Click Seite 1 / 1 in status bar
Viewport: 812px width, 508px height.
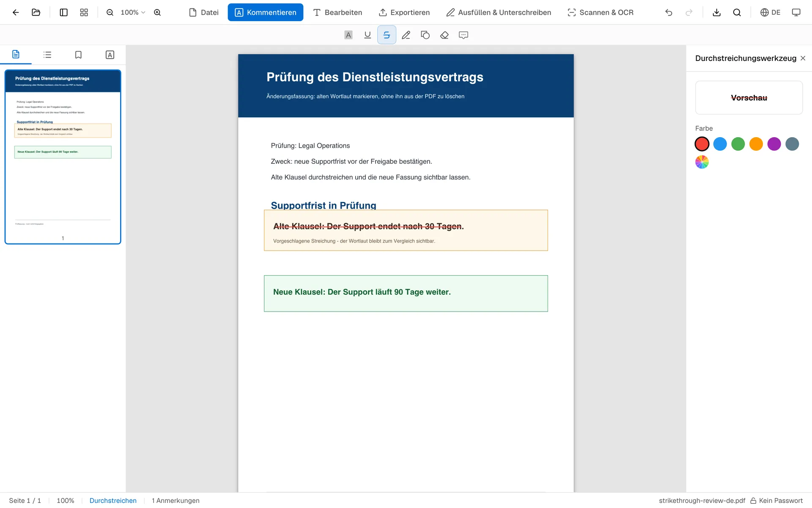point(25,500)
